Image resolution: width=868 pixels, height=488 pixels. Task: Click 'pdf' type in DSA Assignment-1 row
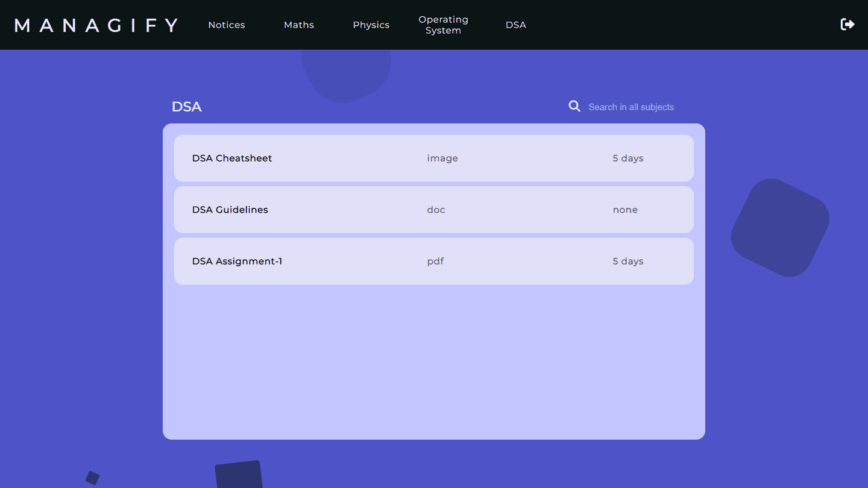pos(435,261)
